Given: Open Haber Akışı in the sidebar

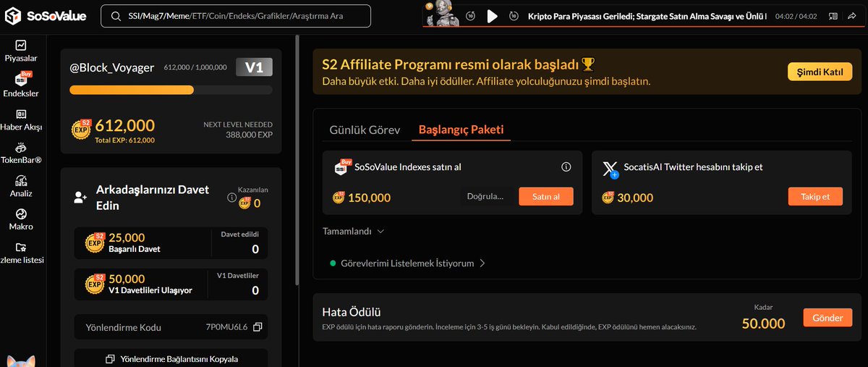Looking at the screenshot, I should (21, 120).
